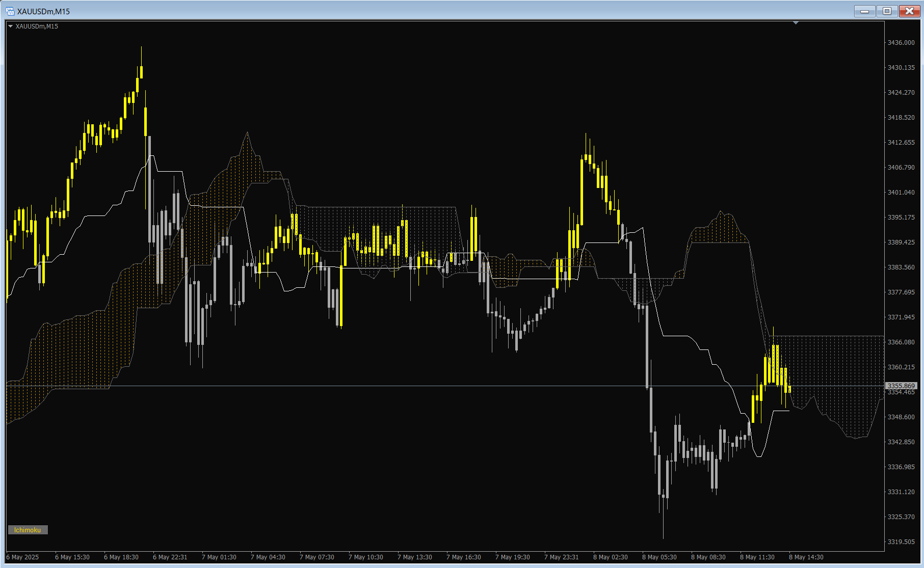Expand the XAUUSDm,M15 chart dropdown arrow
The height and width of the screenshot is (568, 924).
(x=10, y=26)
